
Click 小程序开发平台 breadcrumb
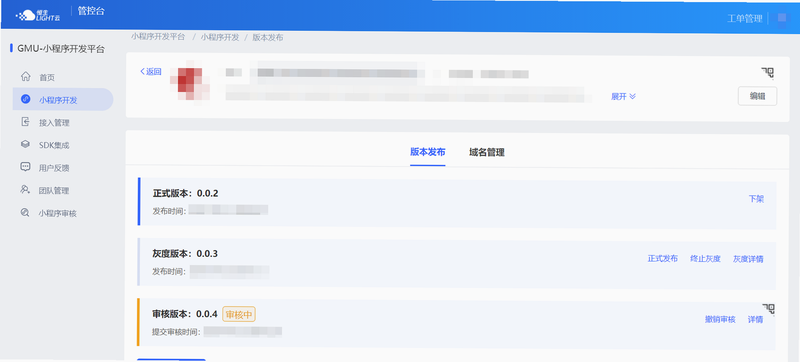158,37
